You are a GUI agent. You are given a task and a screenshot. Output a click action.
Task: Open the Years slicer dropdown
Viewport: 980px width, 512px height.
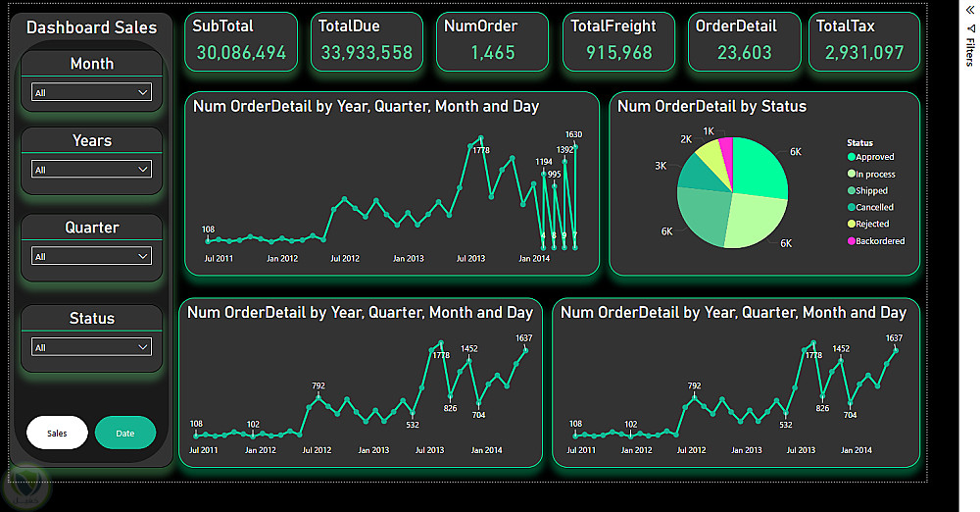[92, 170]
